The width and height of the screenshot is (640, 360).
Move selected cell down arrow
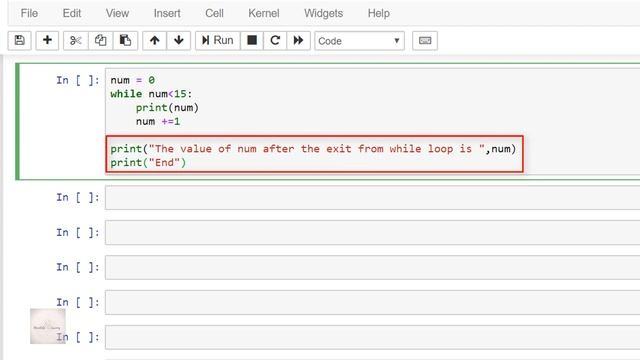(x=178, y=40)
